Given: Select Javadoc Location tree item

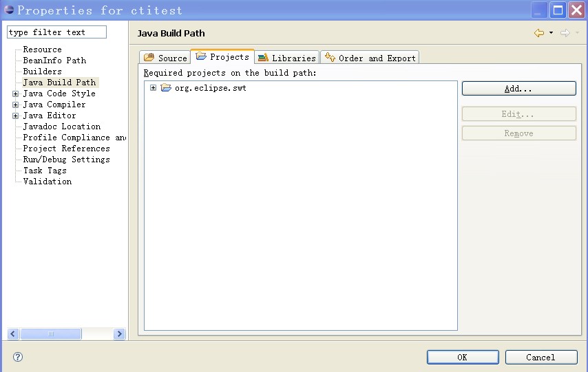Looking at the screenshot, I should pyautogui.click(x=62, y=127).
